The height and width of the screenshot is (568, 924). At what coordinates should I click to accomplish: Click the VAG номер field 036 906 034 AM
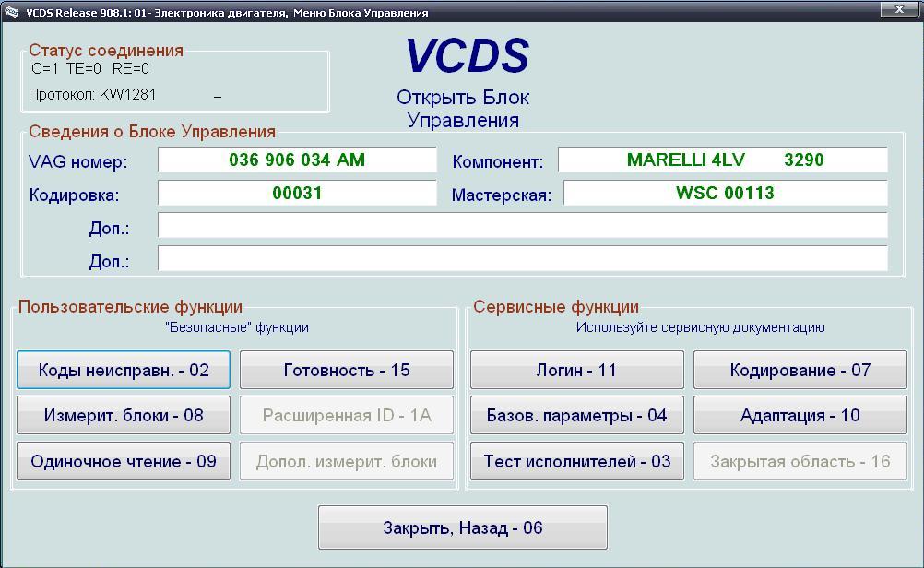(x=297, y=160)
